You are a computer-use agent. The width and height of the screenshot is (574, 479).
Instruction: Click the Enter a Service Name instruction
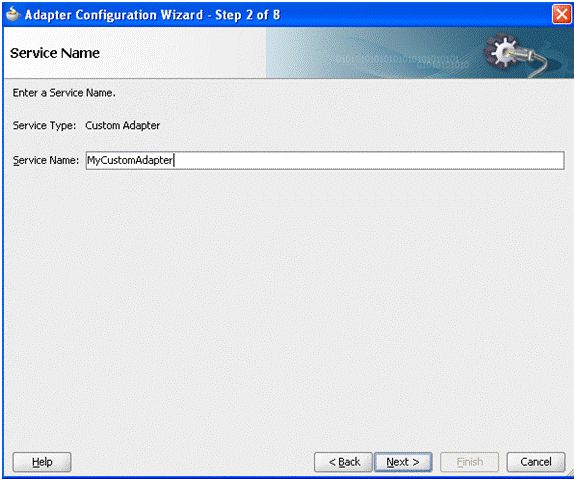click(64, 93)
